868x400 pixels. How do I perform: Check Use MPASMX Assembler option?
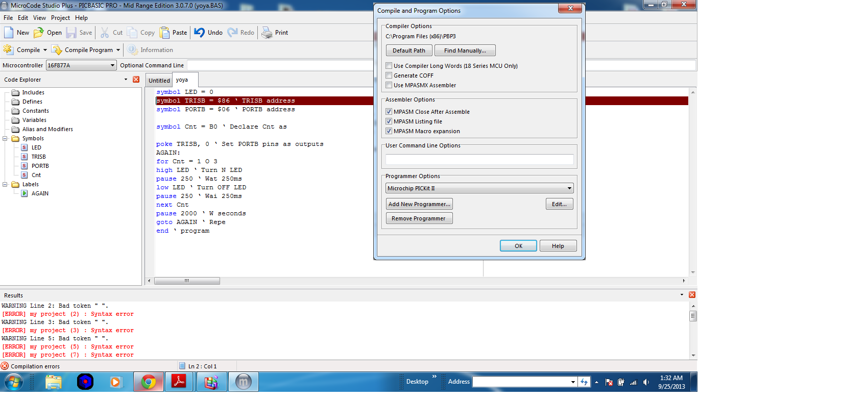coord(389,85)
